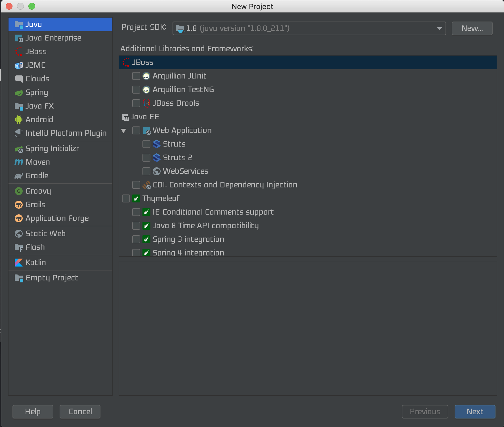504x427 pixels.
Task: Select the Application Forge icon
Action: (x=19, y=218)
